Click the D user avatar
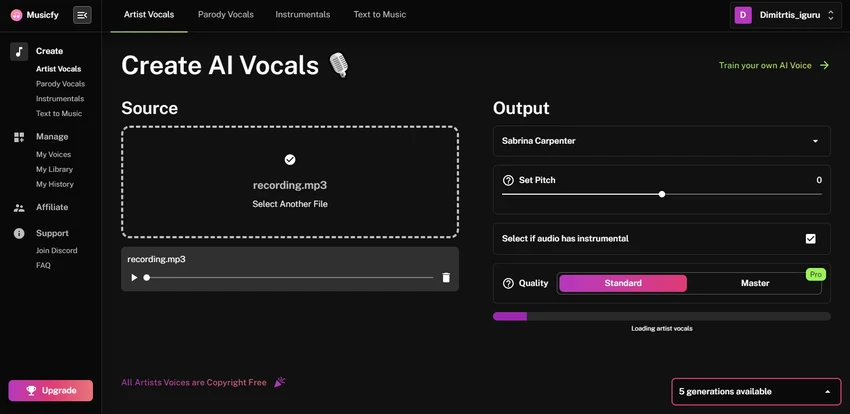The height and width of the screenshot is (414, 850). (743, 15)
